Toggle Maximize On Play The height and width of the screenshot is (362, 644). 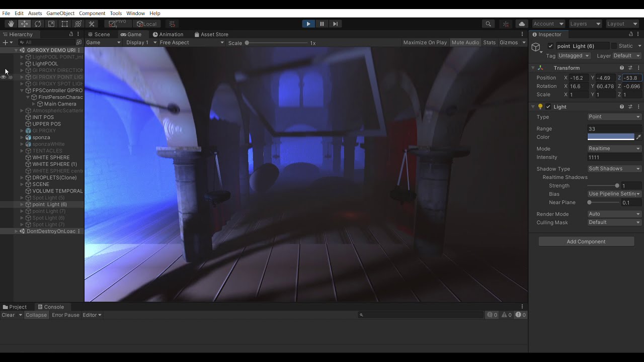point(425,43)
